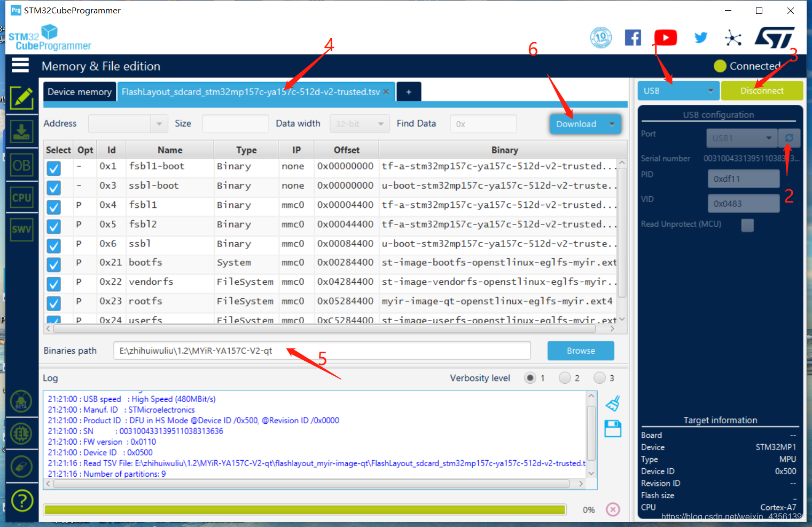The height and width of the screenshot is (527, 812).
Task: Toggle checkbox for bootfs row
Action: coord(53,265)
